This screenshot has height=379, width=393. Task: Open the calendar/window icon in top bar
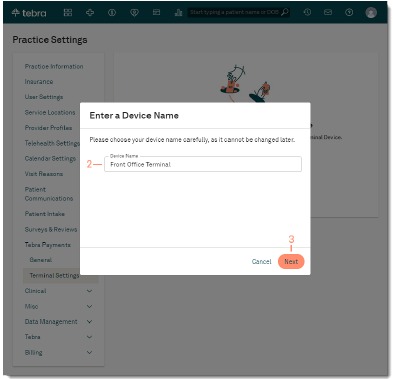pyautogui.click(x=156, y=12)
